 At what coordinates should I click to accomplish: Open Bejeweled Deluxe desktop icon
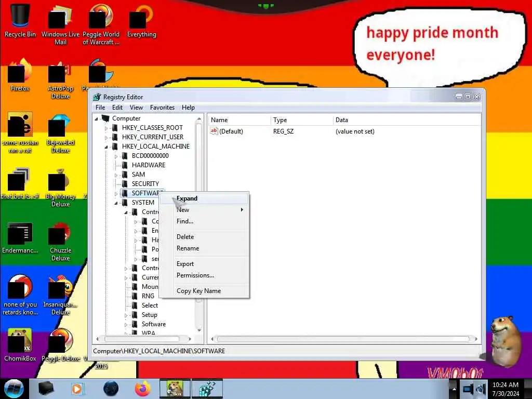point(60,133)
